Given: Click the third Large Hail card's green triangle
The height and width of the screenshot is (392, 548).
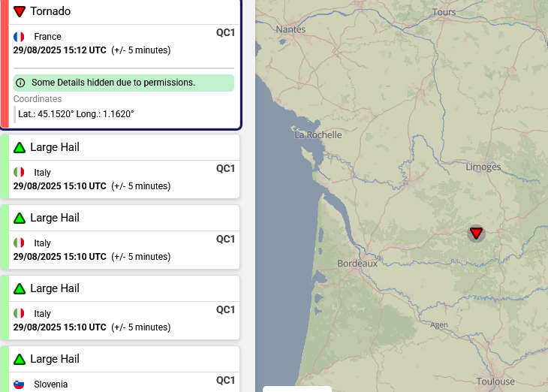Looking at the screenshot, I should pos(20,288).
